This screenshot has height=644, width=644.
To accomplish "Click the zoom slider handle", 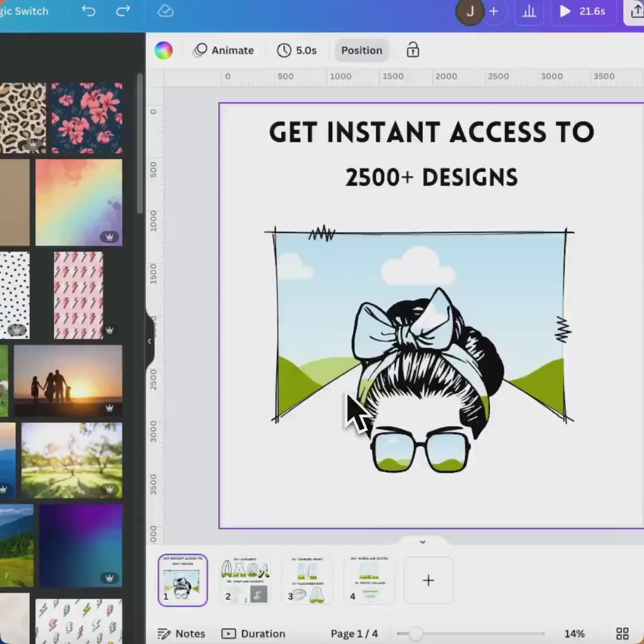I will (416, 633).
